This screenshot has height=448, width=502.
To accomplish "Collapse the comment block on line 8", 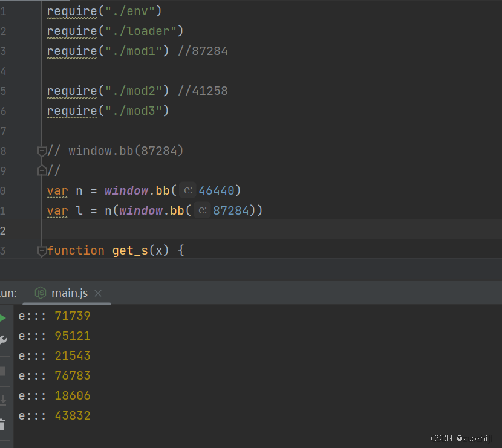I will pos(41,151).
